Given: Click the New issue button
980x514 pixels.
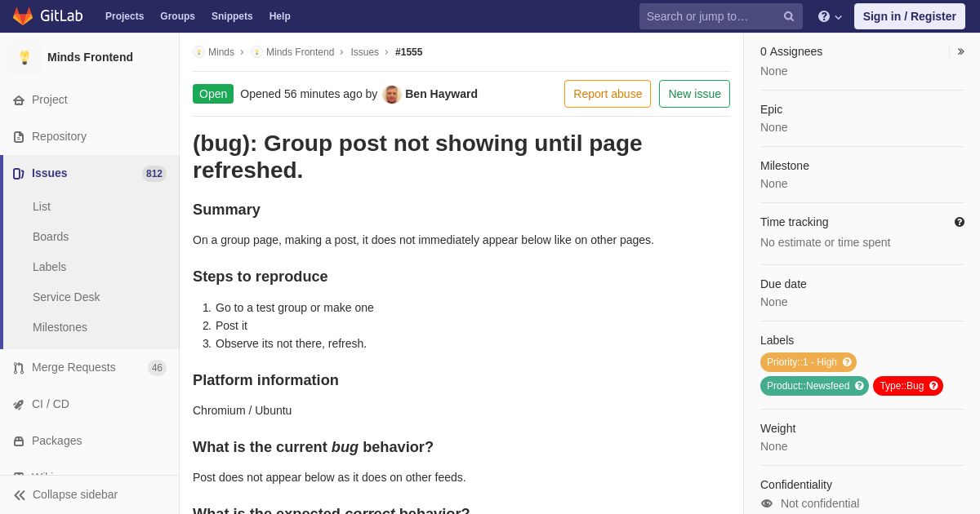Looking at the screenshot, I should [694, 94].
